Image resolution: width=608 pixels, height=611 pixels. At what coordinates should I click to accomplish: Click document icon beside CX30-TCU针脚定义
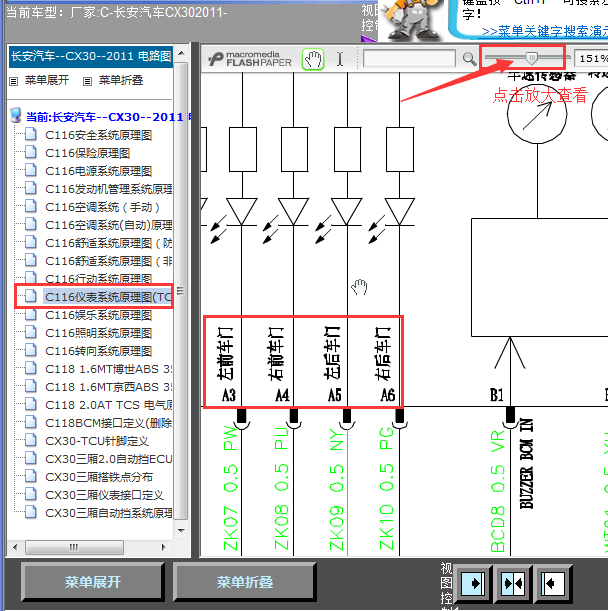point(31,440)
